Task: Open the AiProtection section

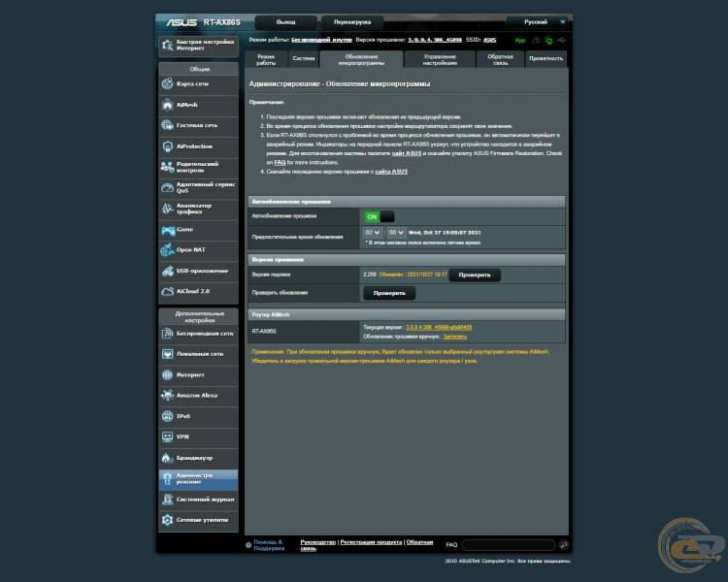Action: (x=198, y=146)
